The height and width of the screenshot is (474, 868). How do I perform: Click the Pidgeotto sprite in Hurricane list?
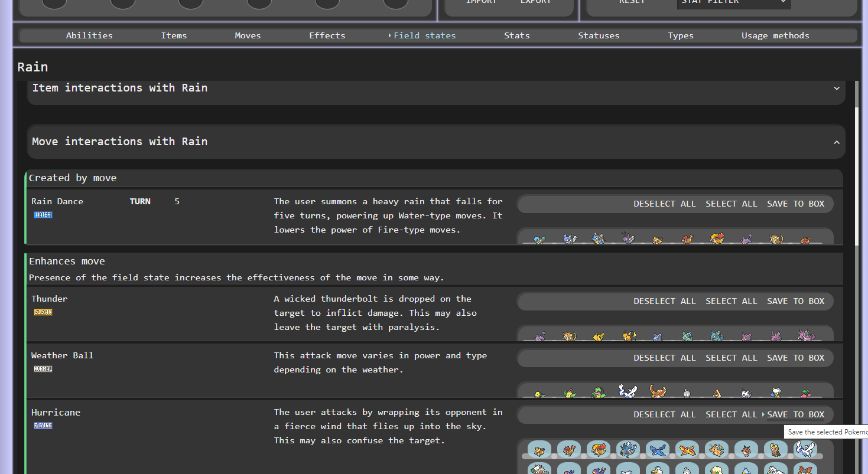(x=569, y=450)
